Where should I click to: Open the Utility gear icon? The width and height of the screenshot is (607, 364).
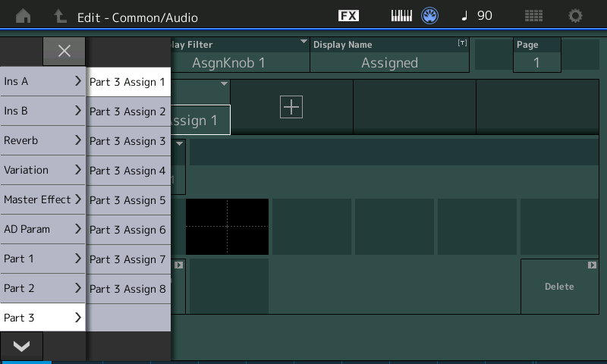576,16
